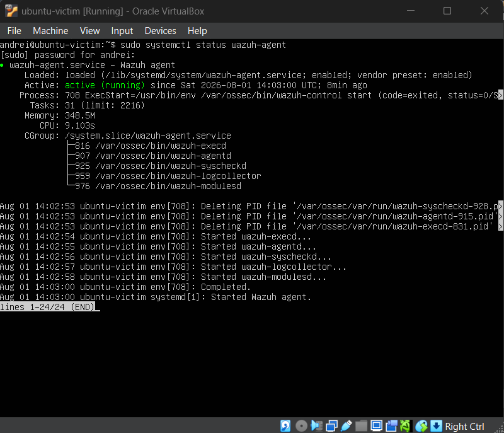Click the wazuh-agentd-915.pid deletion line
This screenshot has width=504, height=433.
point(251,216)
